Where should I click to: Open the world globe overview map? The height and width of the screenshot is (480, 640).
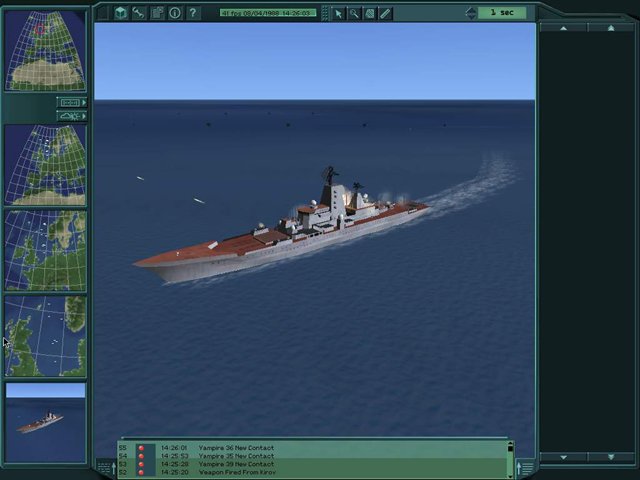[45, 51]
